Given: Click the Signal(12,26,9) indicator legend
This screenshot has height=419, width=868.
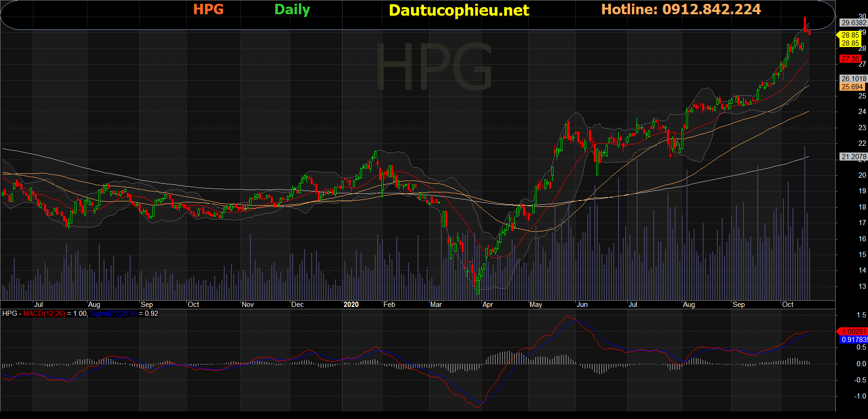Looking at the screenshot, I should (x=114, y=314).
